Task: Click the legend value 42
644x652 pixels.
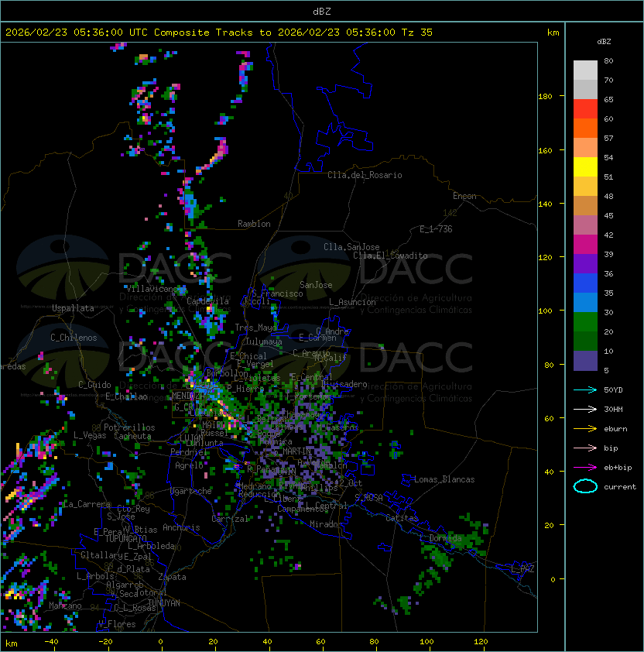Action: [x=608, y=235]
